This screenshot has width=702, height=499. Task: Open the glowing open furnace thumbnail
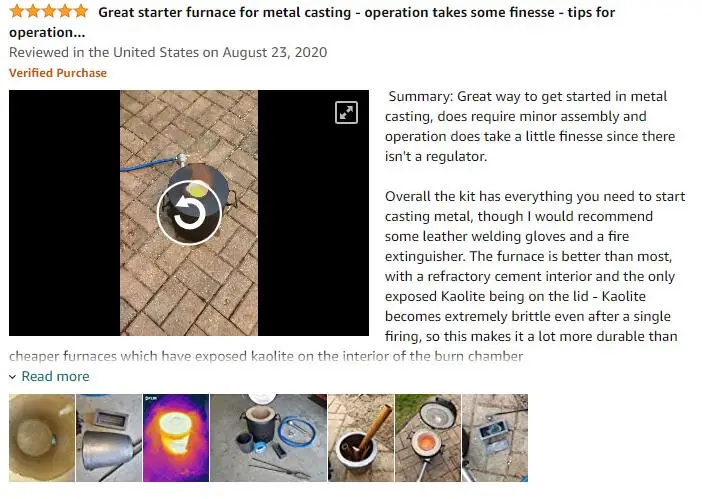pos(428,438)
